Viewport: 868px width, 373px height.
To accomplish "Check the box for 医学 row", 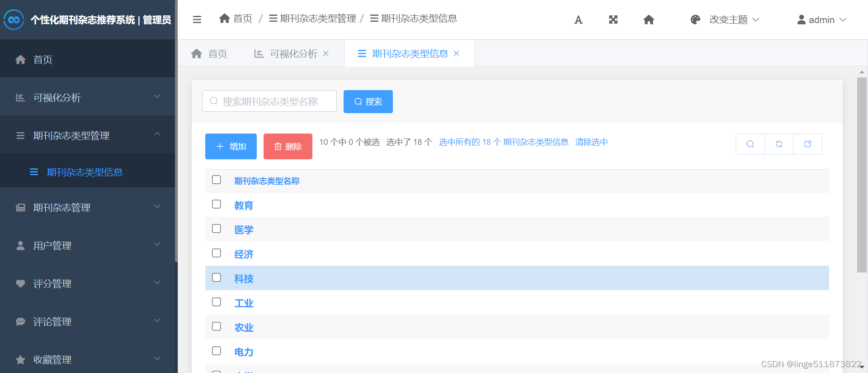I will pos(217,229).
